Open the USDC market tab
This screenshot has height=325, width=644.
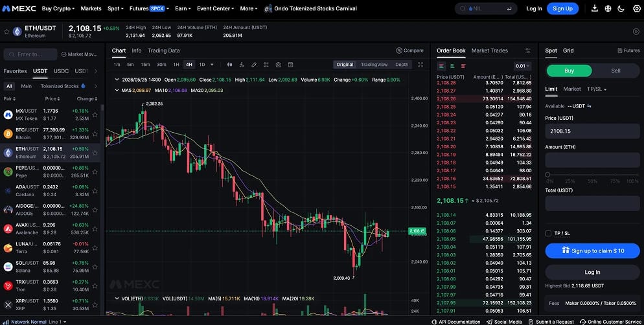click(x=61, y=71)
